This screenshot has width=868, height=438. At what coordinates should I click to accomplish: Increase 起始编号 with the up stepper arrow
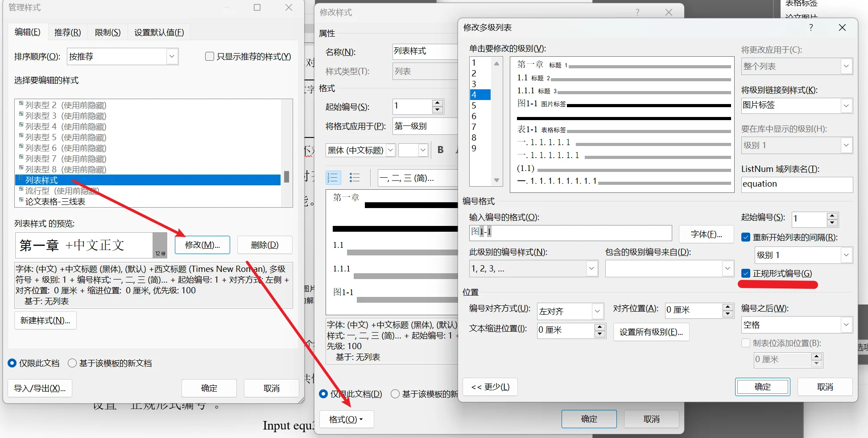point(832,216)
